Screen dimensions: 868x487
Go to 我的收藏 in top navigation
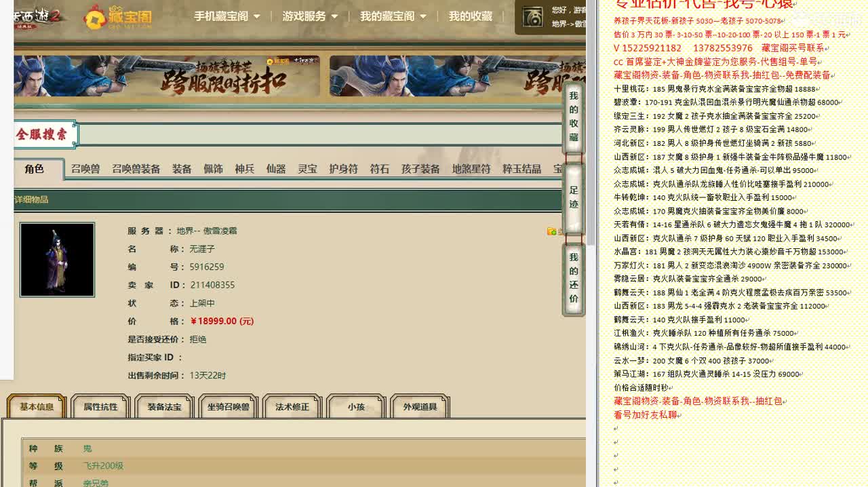(470, 16)
